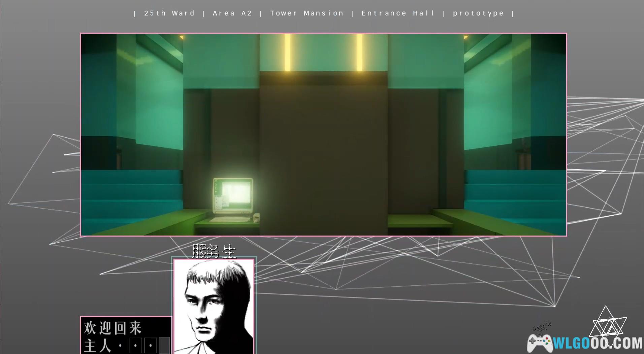Click the right yellow ceiling light strip
This screenshot has height=354, width=644.
[359, 52]
